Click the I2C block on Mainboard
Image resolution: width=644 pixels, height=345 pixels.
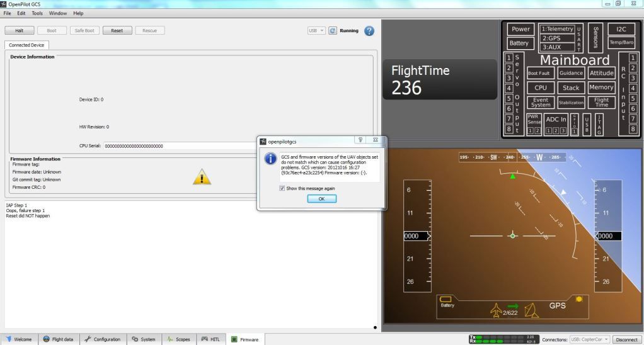[x=621, y=29]
